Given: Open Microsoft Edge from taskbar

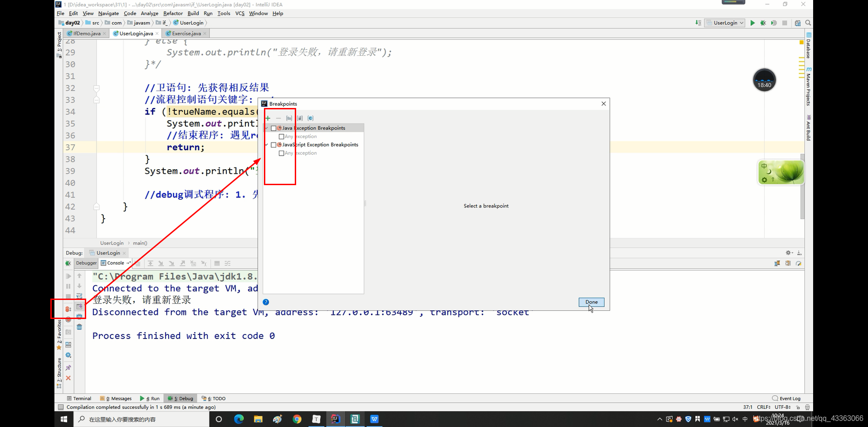Looking at the screenshot, I should tap(239, 419).
